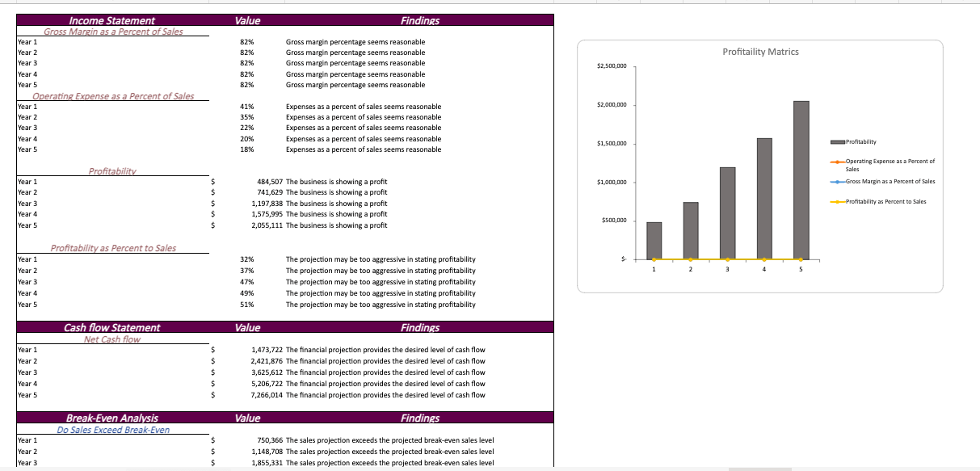Screen dimensions: 980x471
Task: Select the Profitaility Matrics chart title
Action: pyautogui.click(x=760, y=52)
